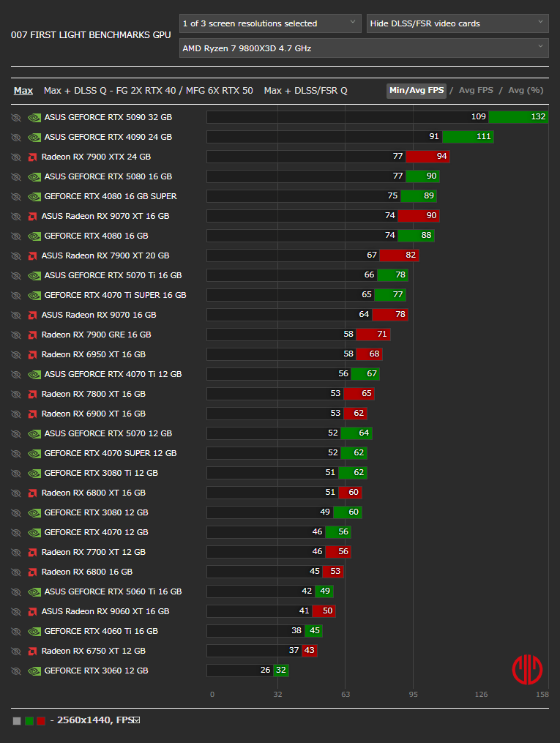This screenshot has width=560, height=743.
Task: Click ASUS Radeon RX 9060 XT 16 GB label
Action: pyautogui.click(x=105, y=612)
